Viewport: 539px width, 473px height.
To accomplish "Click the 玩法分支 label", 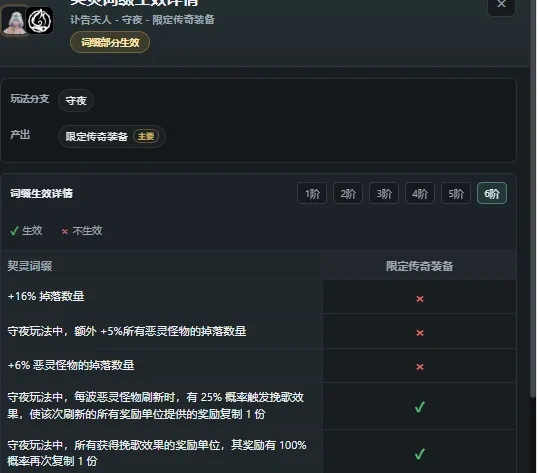I will pyautogui.click(x=30, y=99).
